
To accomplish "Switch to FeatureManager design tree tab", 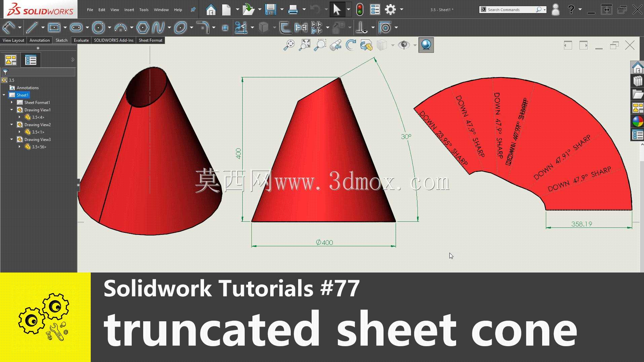I will point(11,60).
